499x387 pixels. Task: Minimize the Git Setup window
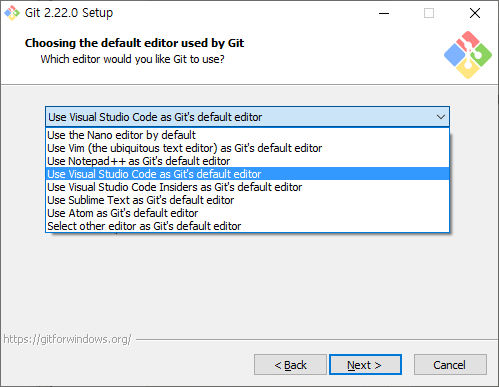coord(384,13)
